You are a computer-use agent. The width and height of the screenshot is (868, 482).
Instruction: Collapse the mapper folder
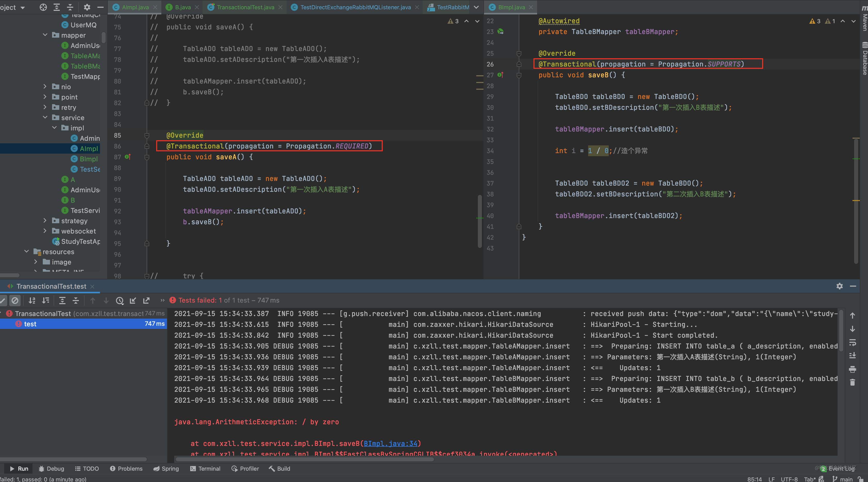[45, 35]
